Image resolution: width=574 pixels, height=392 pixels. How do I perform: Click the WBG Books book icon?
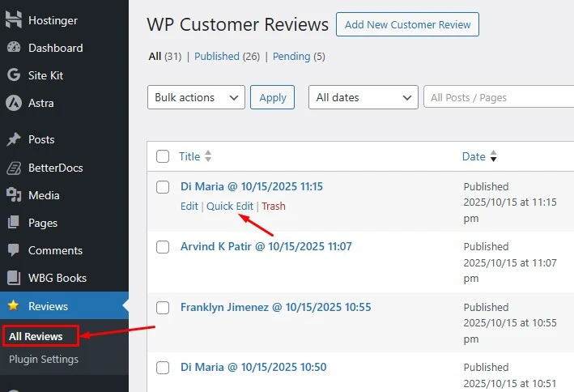click(14, 278)
